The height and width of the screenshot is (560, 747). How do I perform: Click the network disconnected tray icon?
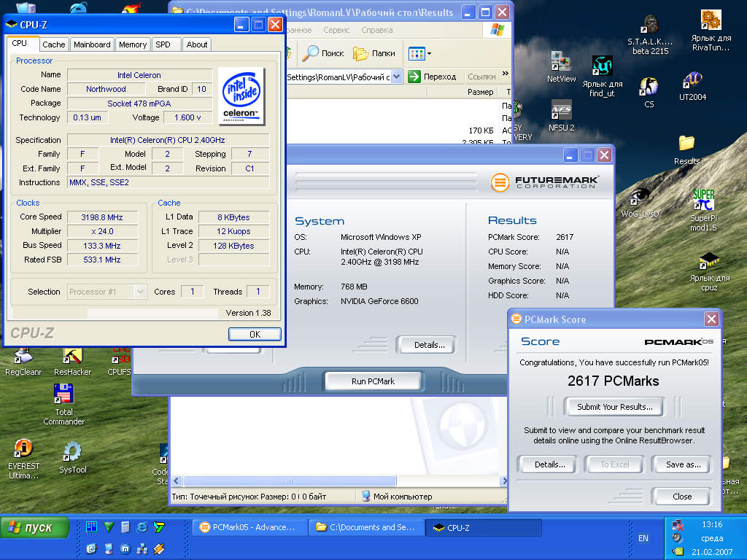678,525
